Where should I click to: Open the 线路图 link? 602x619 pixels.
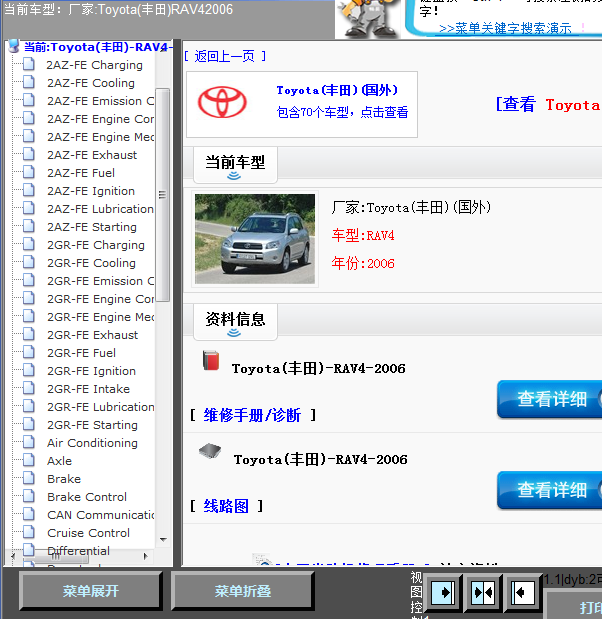(226, 506)
